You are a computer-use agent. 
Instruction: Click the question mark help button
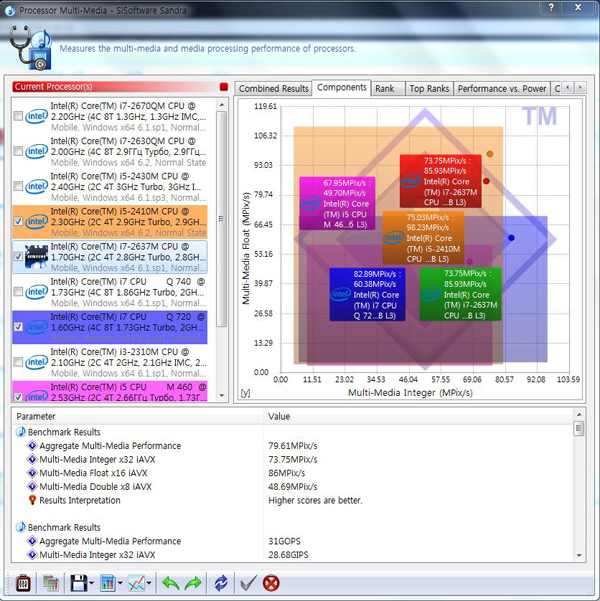click(x=551, y=7)
